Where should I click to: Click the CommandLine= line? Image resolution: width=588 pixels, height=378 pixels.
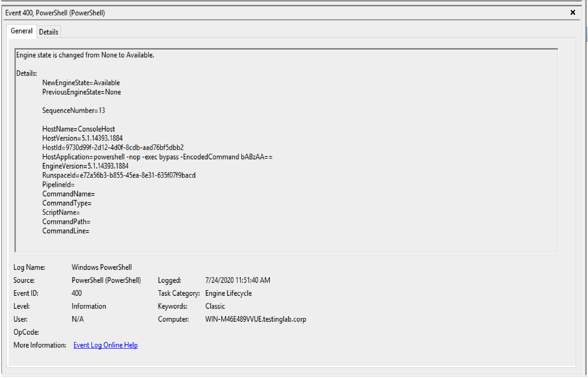66,231
